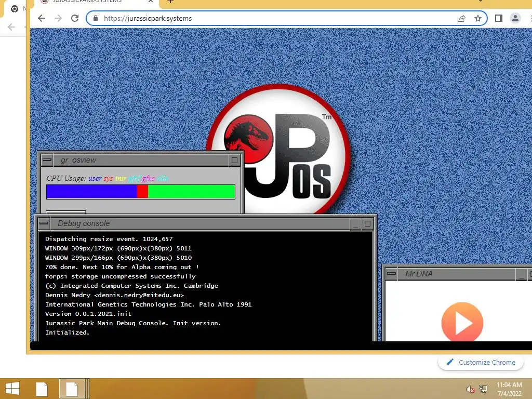Click the taskbar clock showing 11:04 AM
Viewport: 532px width, 399px height.
[509, 389]
